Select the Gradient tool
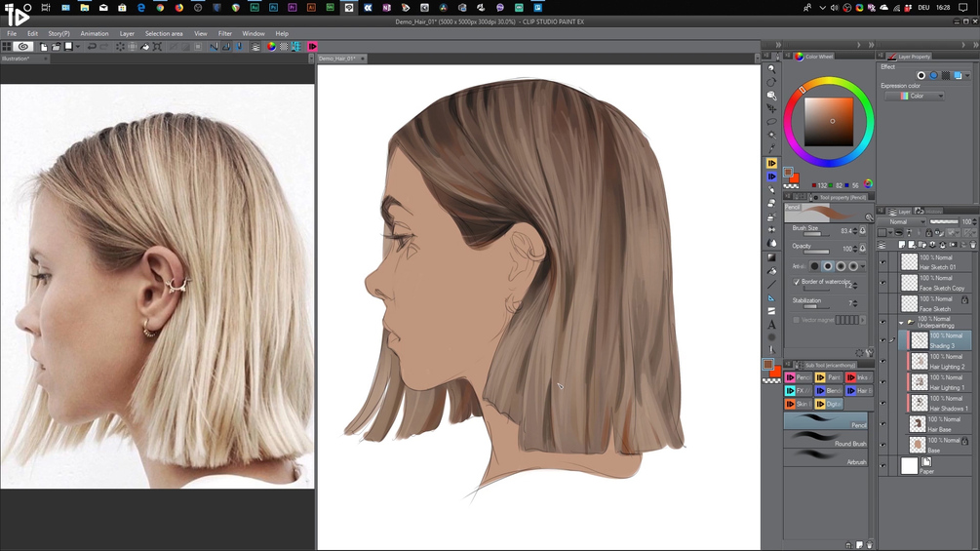980x551 pixels. point(772,257)
